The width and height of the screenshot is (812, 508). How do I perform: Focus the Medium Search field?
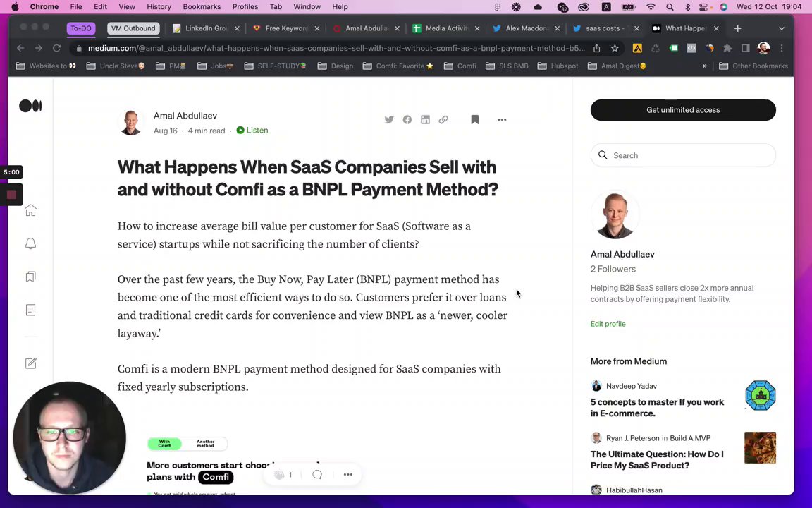[683, 155]
